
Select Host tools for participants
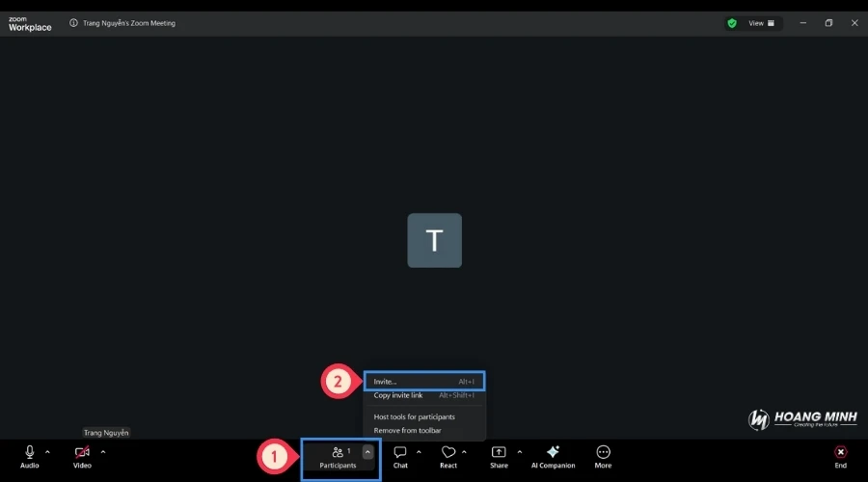pos(415,416)
